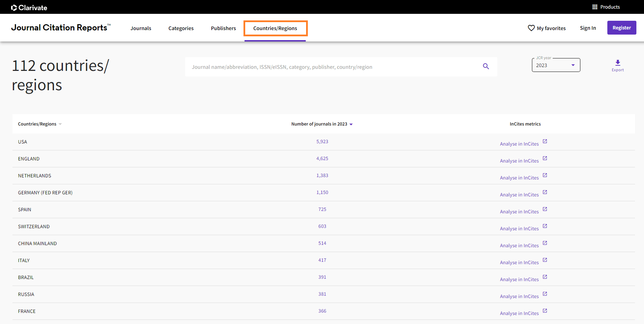Viewport: 644px width, 324px height.
Task: Open external link icon for USA row
Action: [x=545, y=141]
